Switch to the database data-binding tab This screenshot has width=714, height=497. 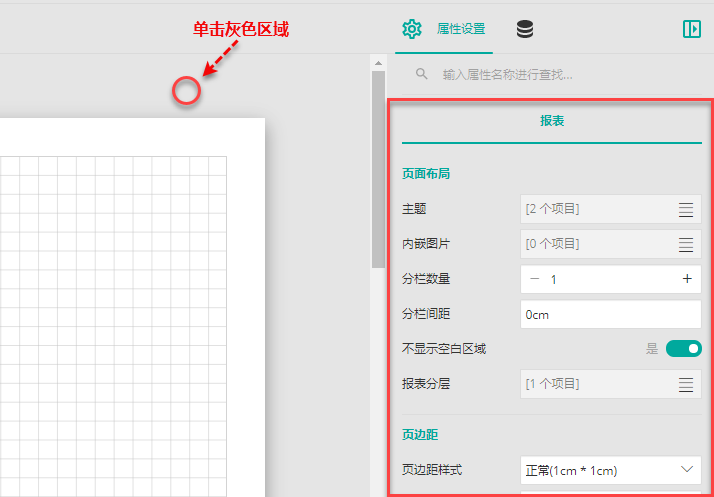pyautogui.click(x=525, y=29)
